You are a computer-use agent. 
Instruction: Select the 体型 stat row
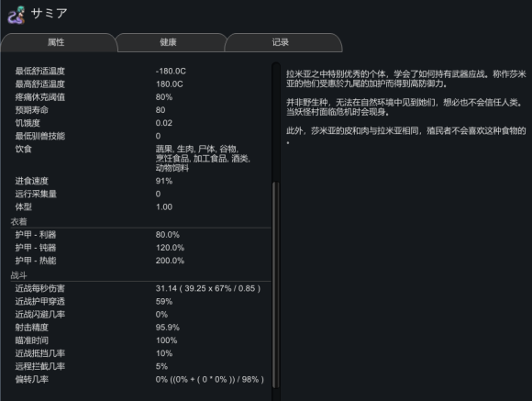coord(141,206)
